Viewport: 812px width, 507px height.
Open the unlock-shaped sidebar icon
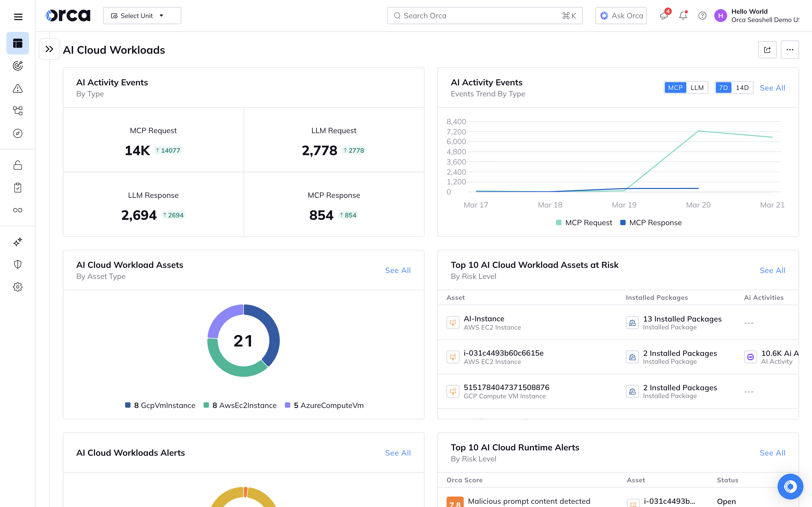coord(17,165)
